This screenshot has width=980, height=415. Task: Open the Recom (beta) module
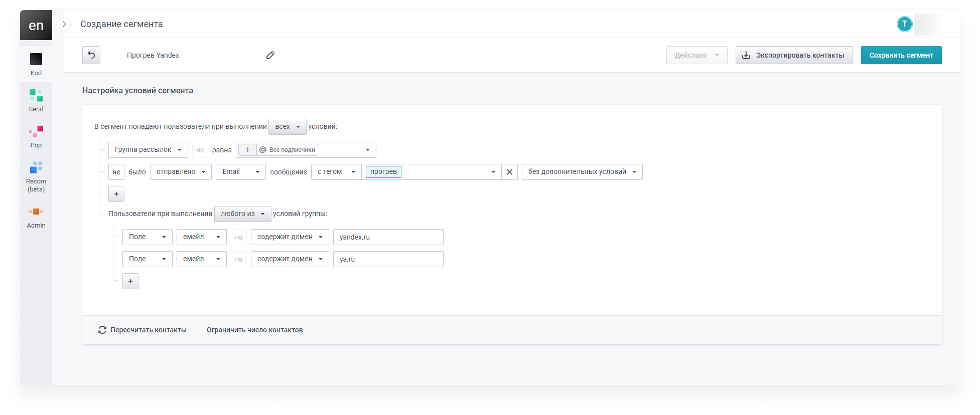[36, 176]
